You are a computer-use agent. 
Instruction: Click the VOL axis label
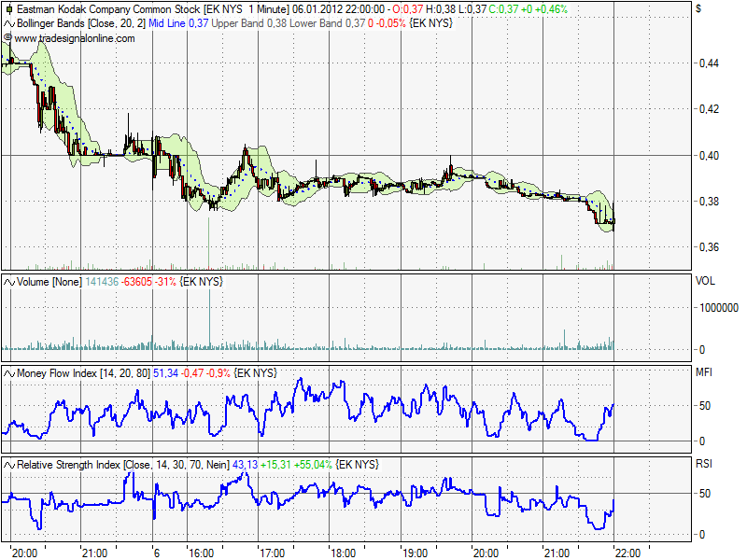click(705, 279)
